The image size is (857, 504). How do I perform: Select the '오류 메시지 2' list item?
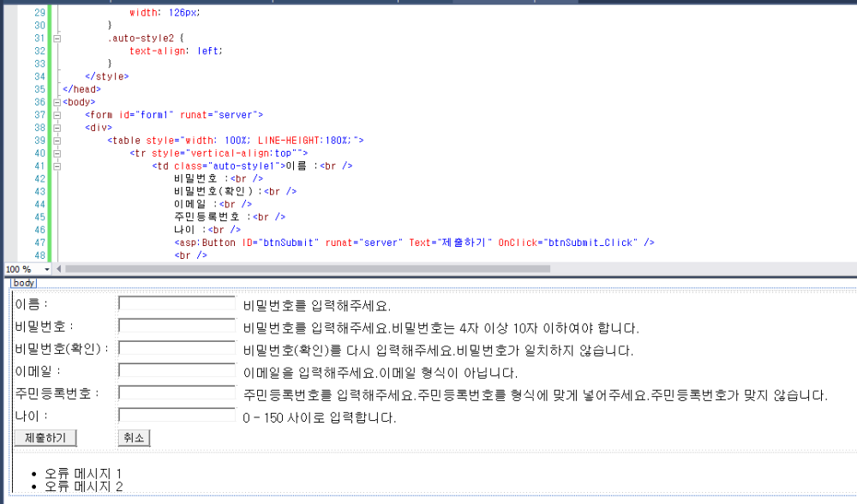[x=84, y=487]
